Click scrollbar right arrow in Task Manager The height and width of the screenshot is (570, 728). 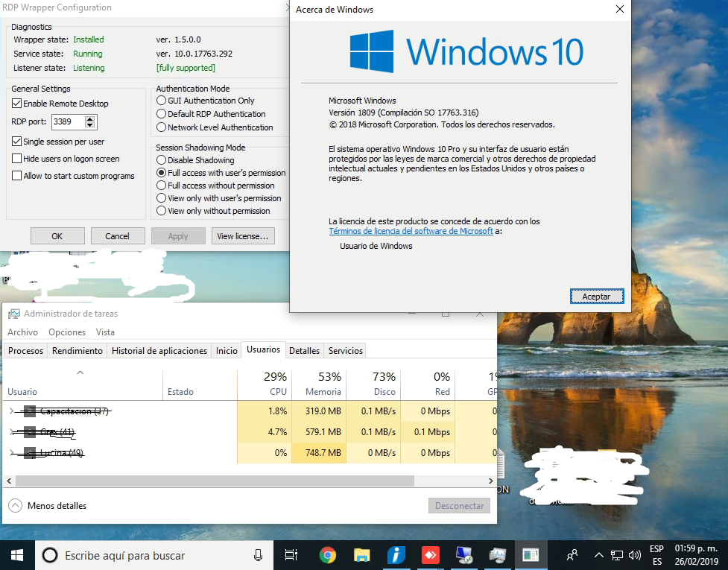click(x=491, y=481)
